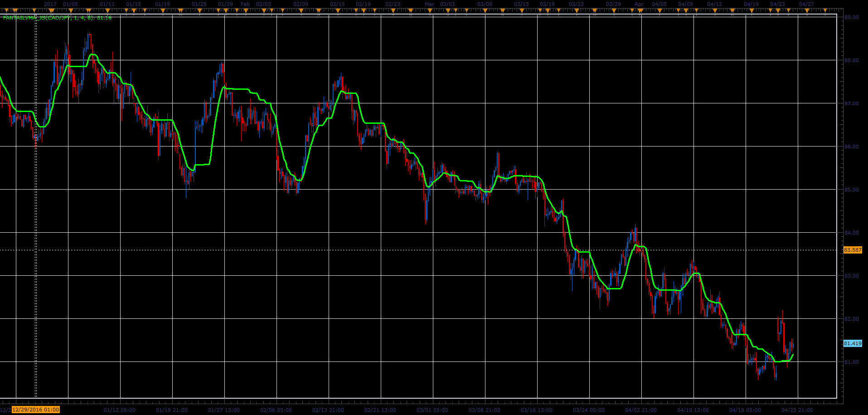Image resolution: width=868 pixels, height=415 pixels.
Task: Click the orange marker under 01/11
Action: tap(107, 10)
